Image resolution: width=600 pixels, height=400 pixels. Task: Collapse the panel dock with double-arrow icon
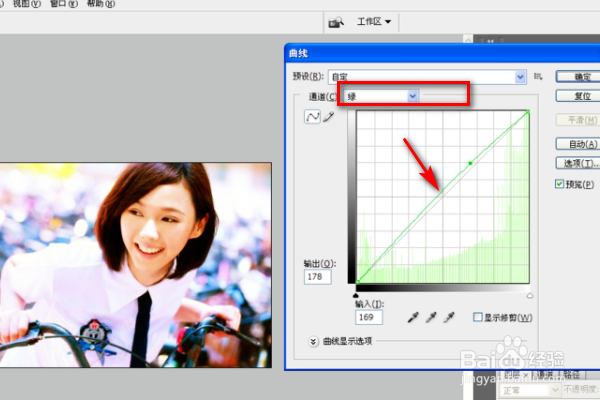tap(490, 41)
